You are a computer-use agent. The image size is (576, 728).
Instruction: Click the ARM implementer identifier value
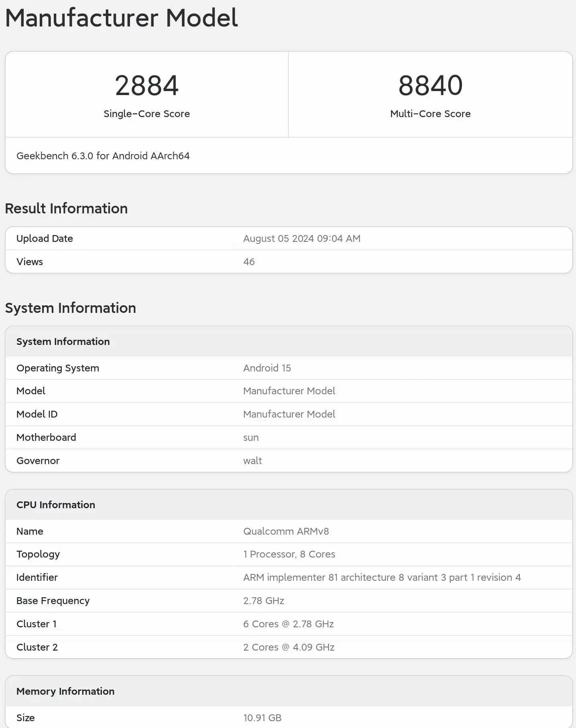[382, 578]
